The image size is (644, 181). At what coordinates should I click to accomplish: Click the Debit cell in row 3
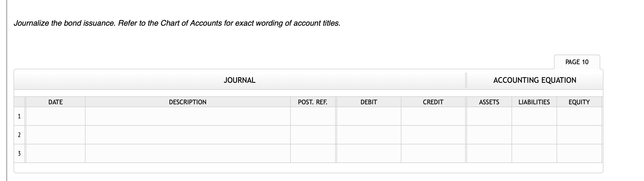point(369,153)
